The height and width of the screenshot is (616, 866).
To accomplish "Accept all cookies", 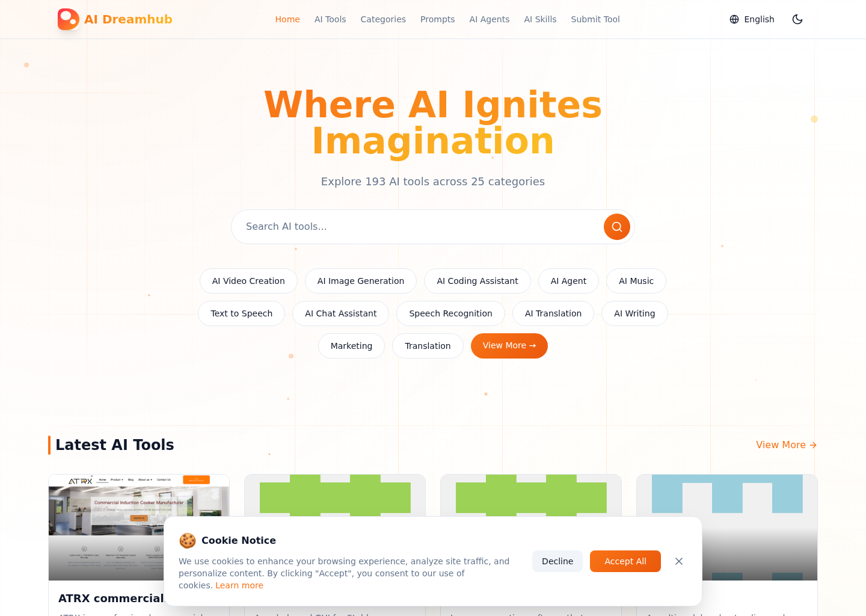I will [625, 561].
